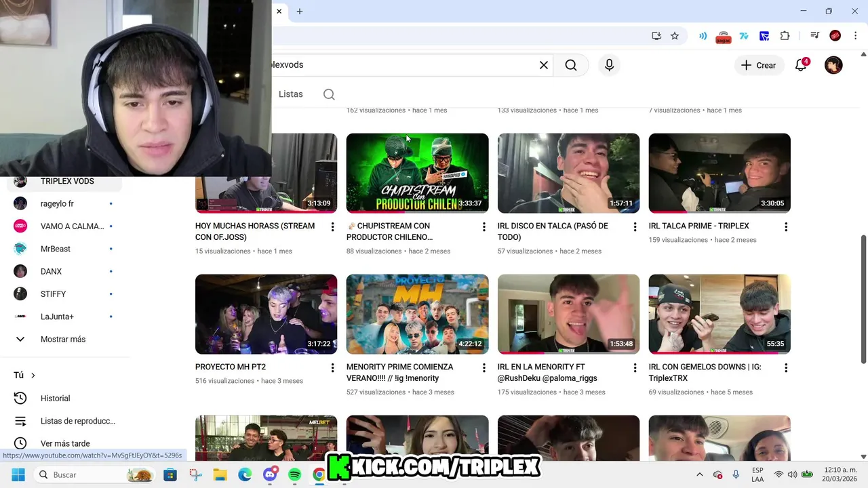Open the clock showing 12:10 a. m.
The height and width of the screenshot is (488, 868).
click(840, 474)
